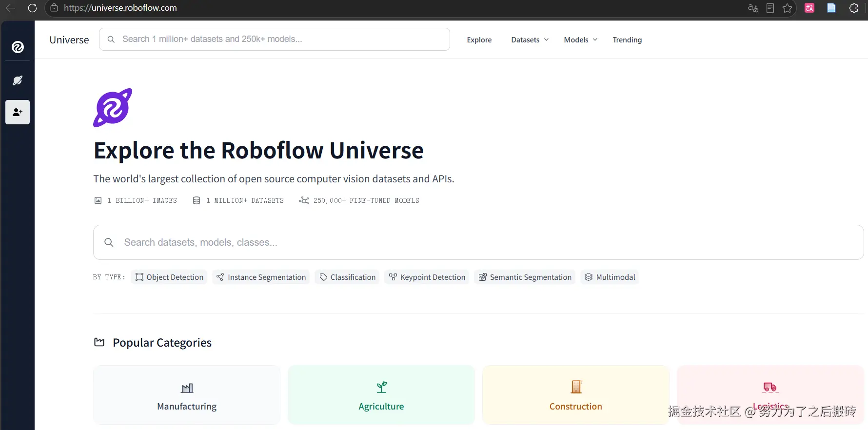Filter by Multimodal type
This screenshot has width=868, height=430.
point(610,277)
